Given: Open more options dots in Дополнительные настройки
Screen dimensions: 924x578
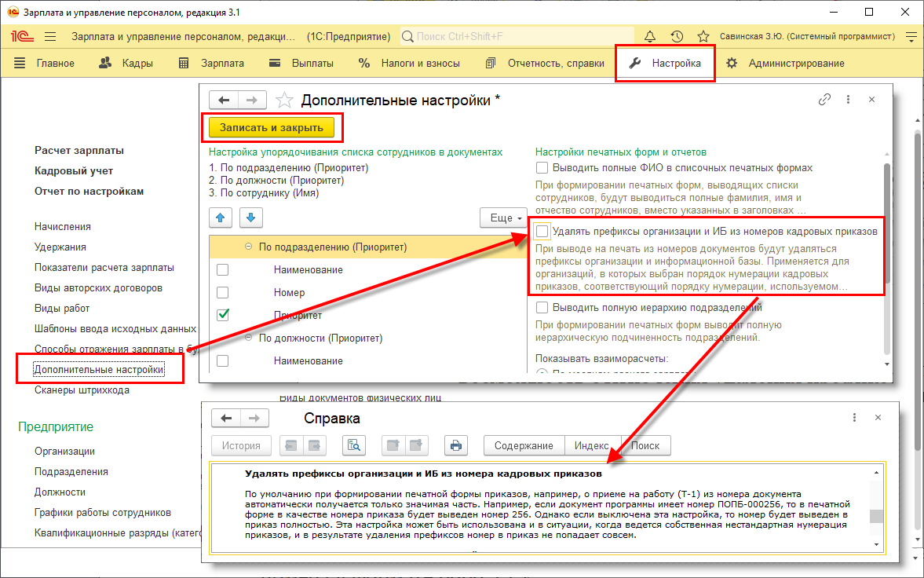Looking at the screenshot, I should pos(848,100).
